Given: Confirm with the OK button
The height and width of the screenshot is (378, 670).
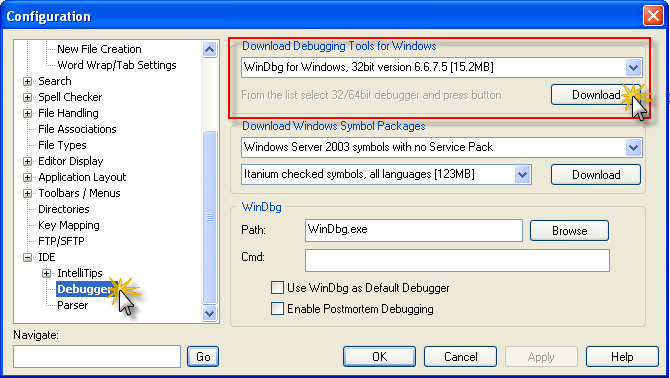Looking at the screenshot, I should click(379, 357).
